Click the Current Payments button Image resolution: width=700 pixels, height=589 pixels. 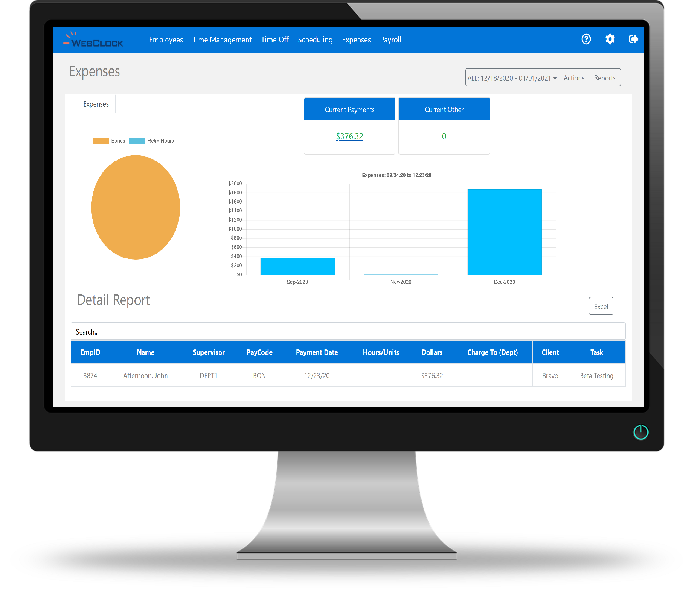(349, 109)
